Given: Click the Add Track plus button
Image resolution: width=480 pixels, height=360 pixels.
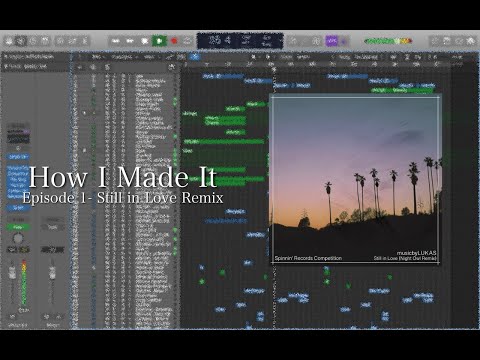Looking at the screenshot, I should (80, 67).
